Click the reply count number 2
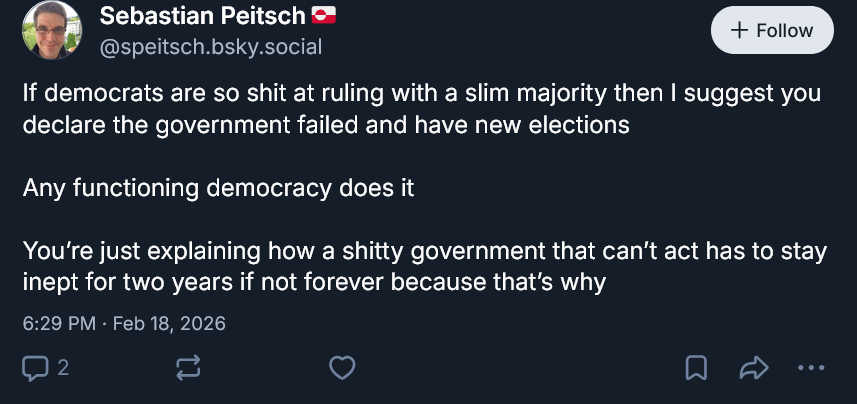Screen dimensions: 857x404 63,368
